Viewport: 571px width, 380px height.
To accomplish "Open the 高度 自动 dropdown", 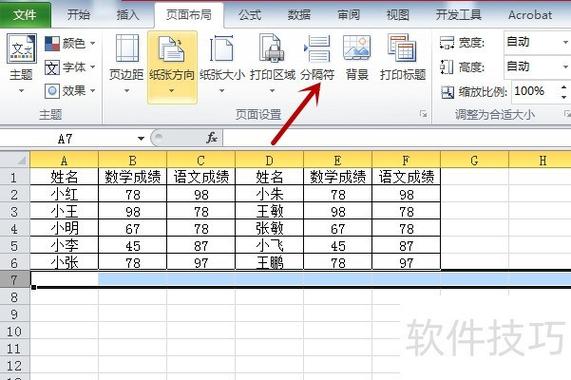I will click(x=565, y=67).
